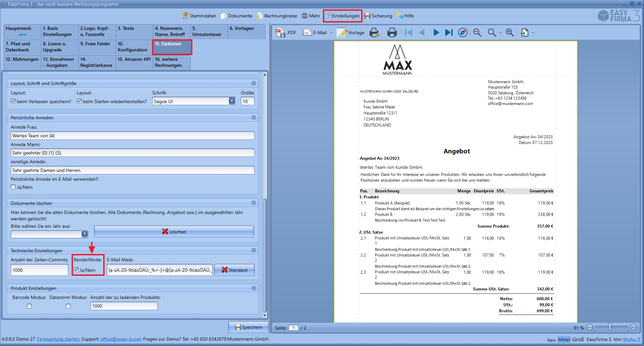The width and height of the screenshot is (644, 346).
Task: Open the 5. Umsatzsteuer tab
Action: pos(209,32)
